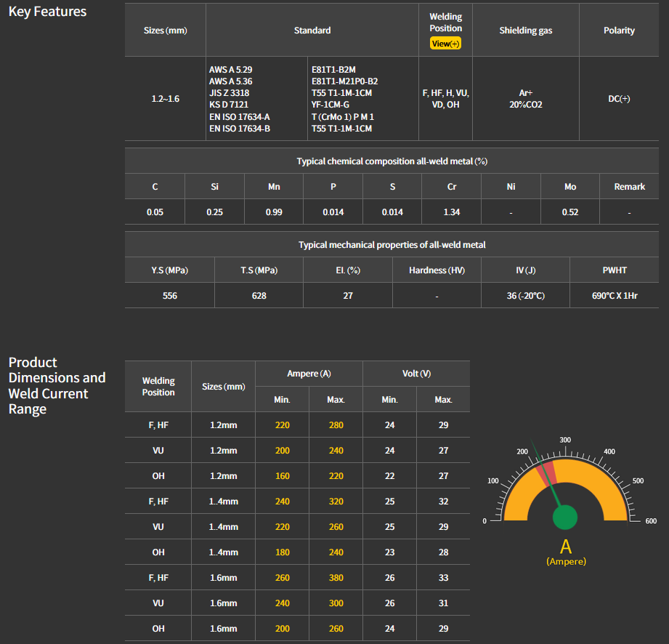Screen dimensions: 669x644
Task: Select the Y.S value 556
Action: pyautogui.click(x=169, y=296)
